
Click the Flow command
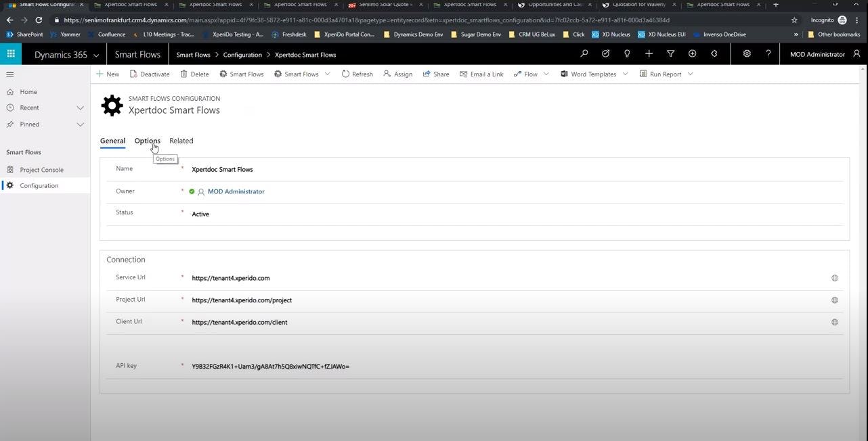coord(525,74)
